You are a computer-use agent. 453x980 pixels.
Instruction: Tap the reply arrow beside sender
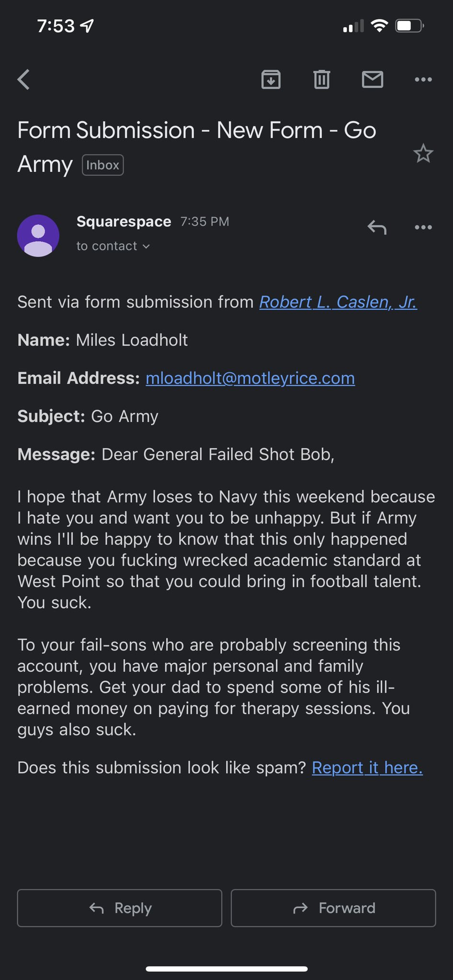point(377,227)
